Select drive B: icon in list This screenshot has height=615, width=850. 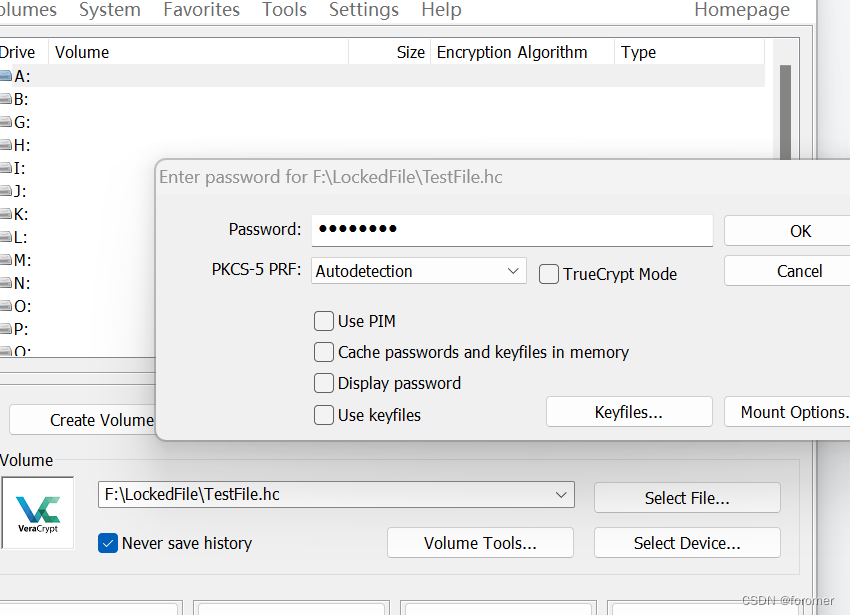click(5, 99)
